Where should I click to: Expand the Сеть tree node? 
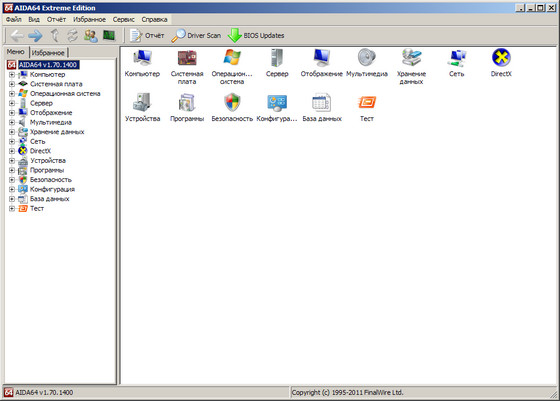[x=12, y=141]
